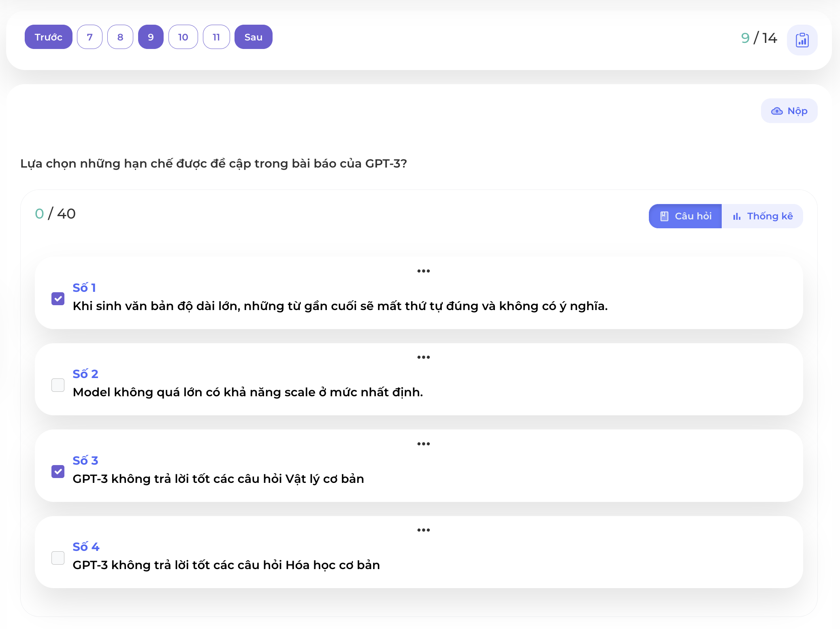Check the Số 2 answer checkbox
The width and height of the screenshot is (840, 629).
(x=58, y=385)
